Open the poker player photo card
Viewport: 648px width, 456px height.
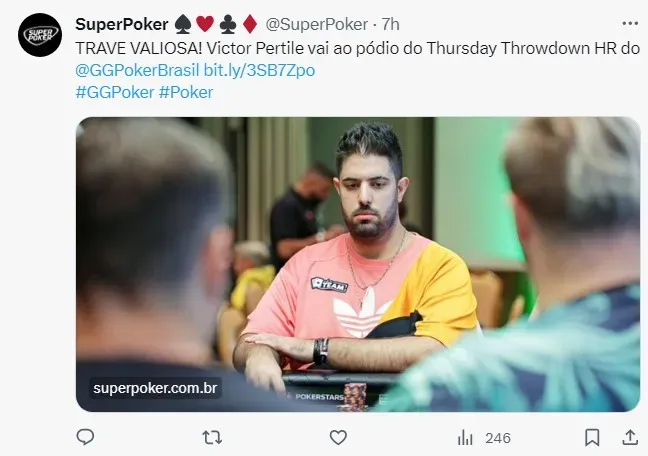(x=358, y=264)
